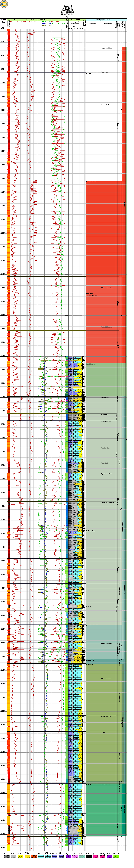This screenshot has width=134, height=868.
Task: Click the "Root Shale" formation label
Action: point(104,414)
